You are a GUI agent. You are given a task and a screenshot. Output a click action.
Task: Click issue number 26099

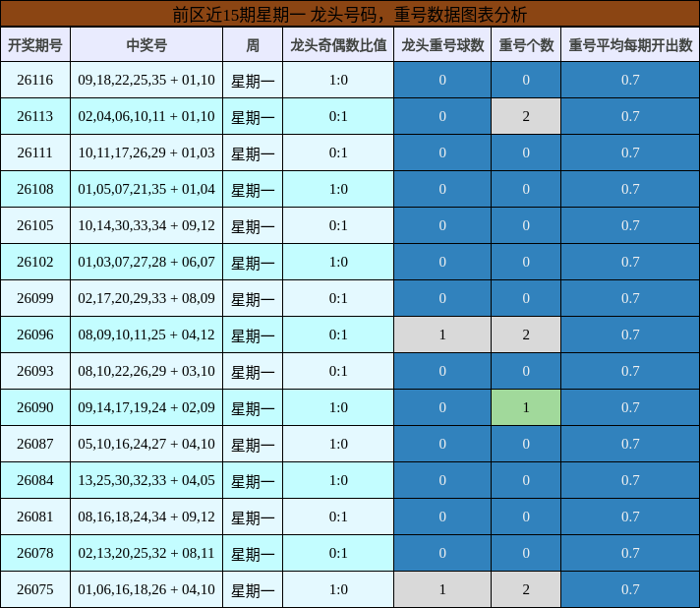(x=35, y=298)
